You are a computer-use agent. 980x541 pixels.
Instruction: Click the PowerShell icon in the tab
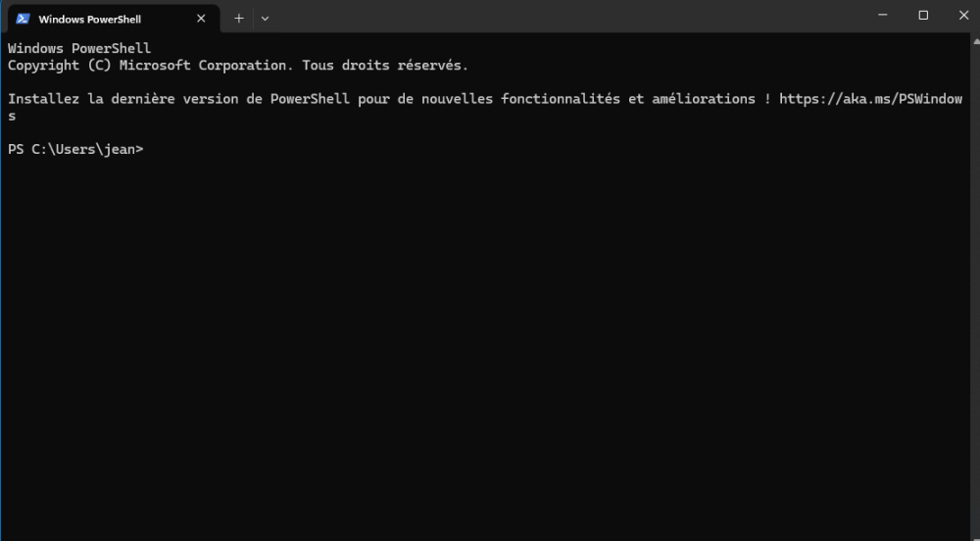(24, 19)
